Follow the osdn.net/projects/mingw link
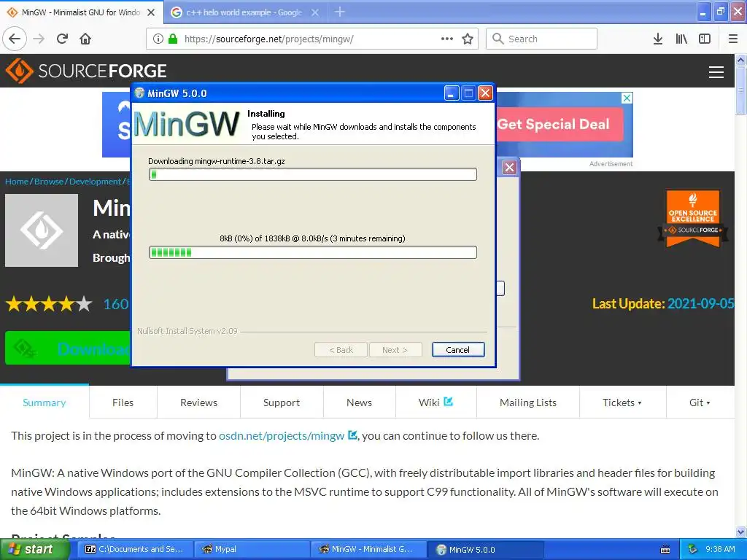This screenshot has height=560, width=747. [x=282, y=436]
